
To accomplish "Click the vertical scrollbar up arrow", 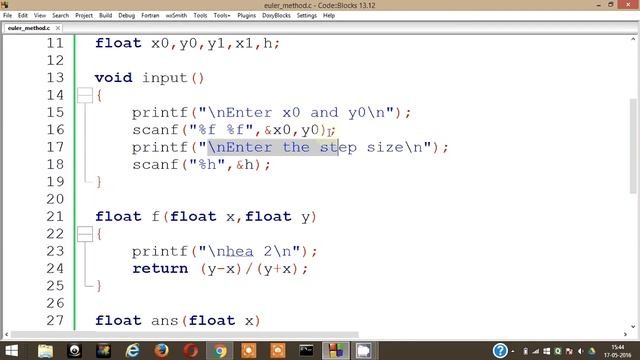I will coord(633,40).
